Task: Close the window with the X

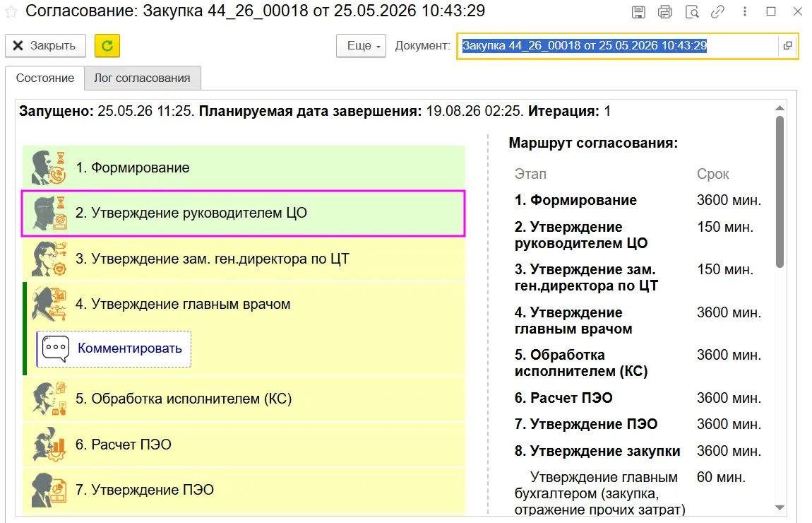Action: [x=797, y=11]
